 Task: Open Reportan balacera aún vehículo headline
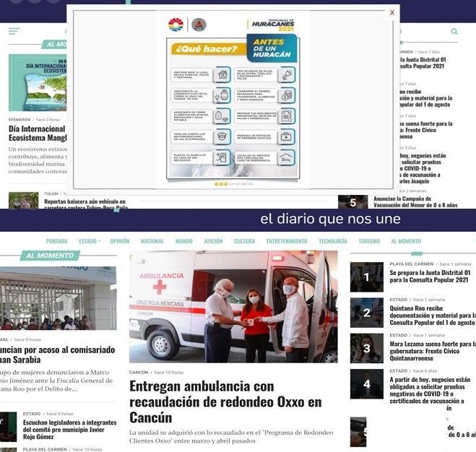pos(86,204)
